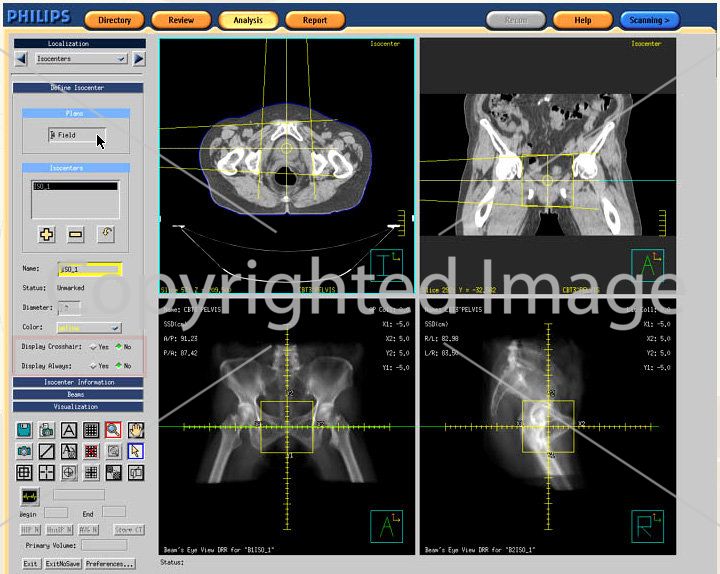This screenshot has width=720, height=574.
Task: Open the yellow waveform signal tool
Action: [x=30, y=495]
